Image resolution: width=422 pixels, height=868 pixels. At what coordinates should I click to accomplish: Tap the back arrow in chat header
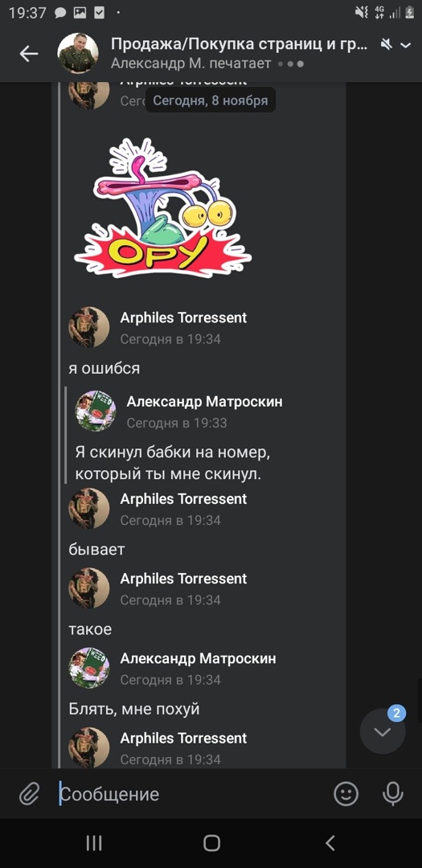[29, 53]
